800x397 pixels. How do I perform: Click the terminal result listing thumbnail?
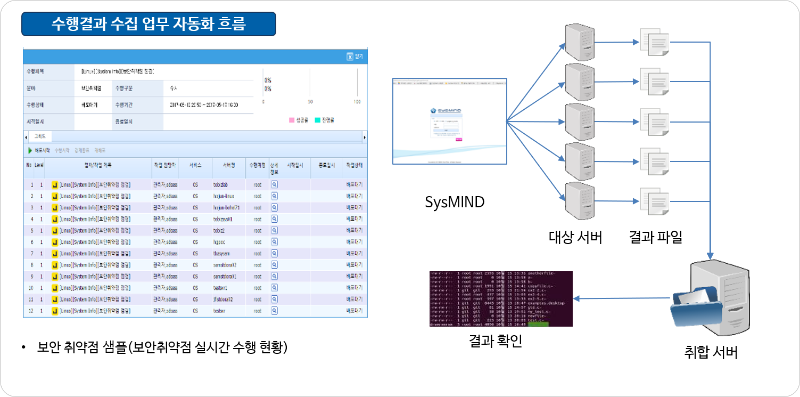click(x=501, y=299)
